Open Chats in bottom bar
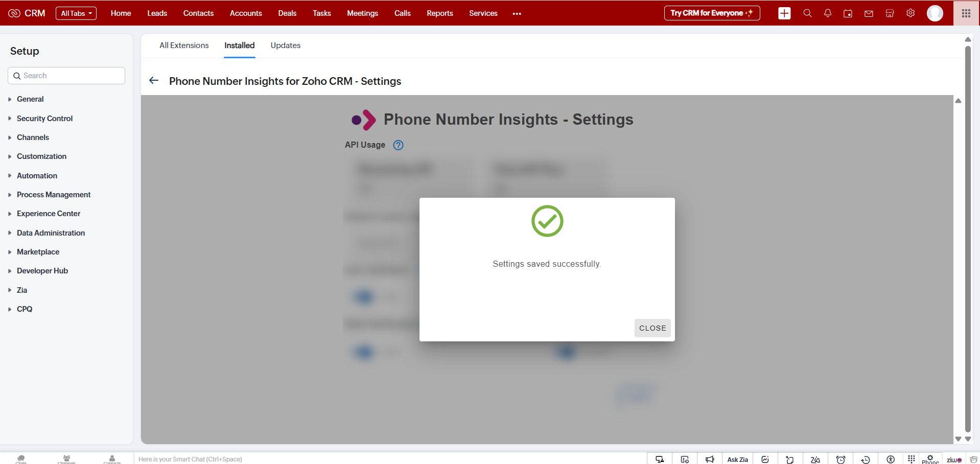Image resolution: width=980 pixels, height=464 pixels. [21, 459]
